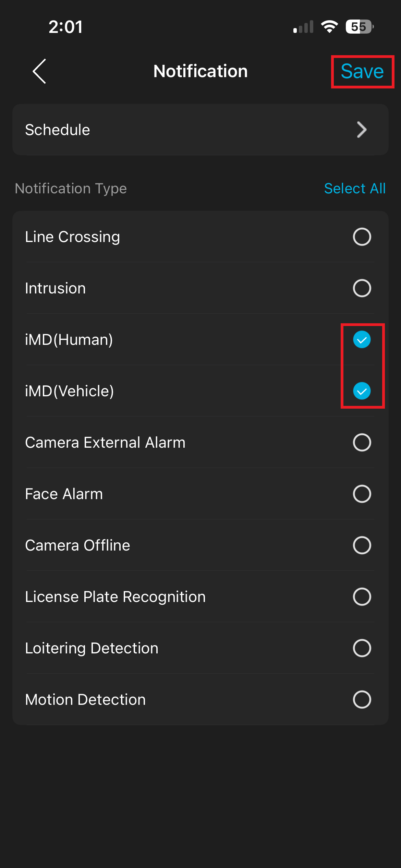Enable Intrusion notifications
401x868 pixels.
tap(362, 288)
